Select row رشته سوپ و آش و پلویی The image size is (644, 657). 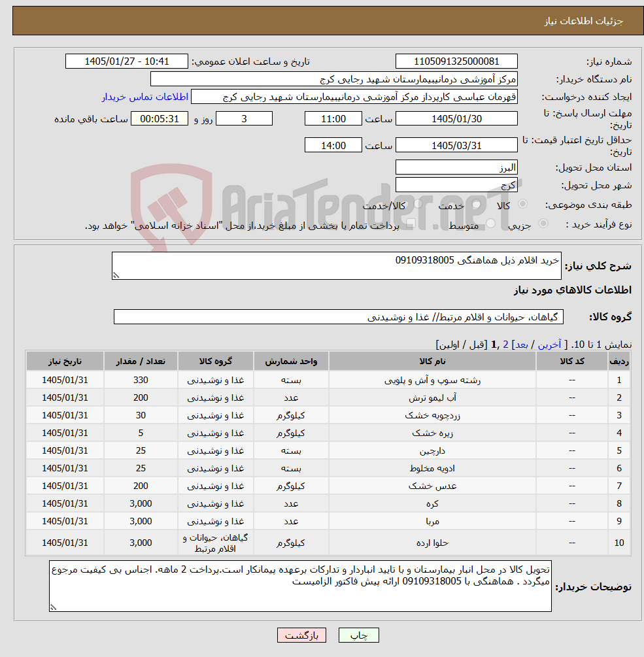pos(328,380)
